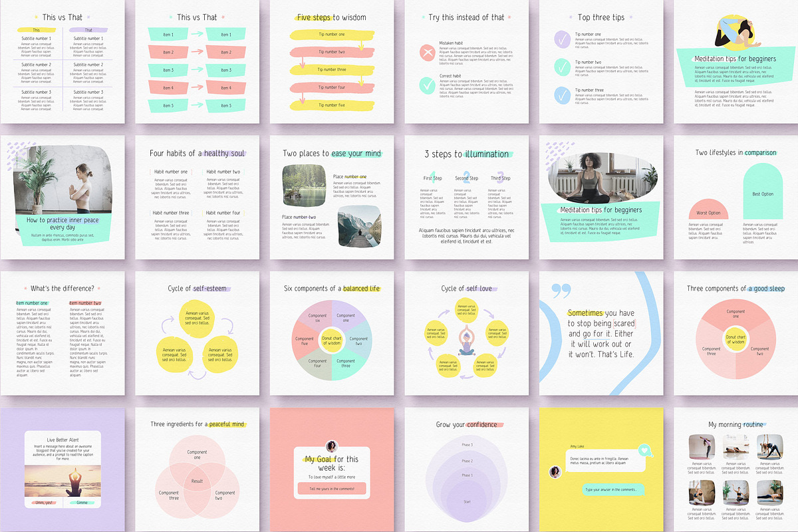
Task: Open the mountain dock photo under Place number two
Action: [x=359, y=225]
